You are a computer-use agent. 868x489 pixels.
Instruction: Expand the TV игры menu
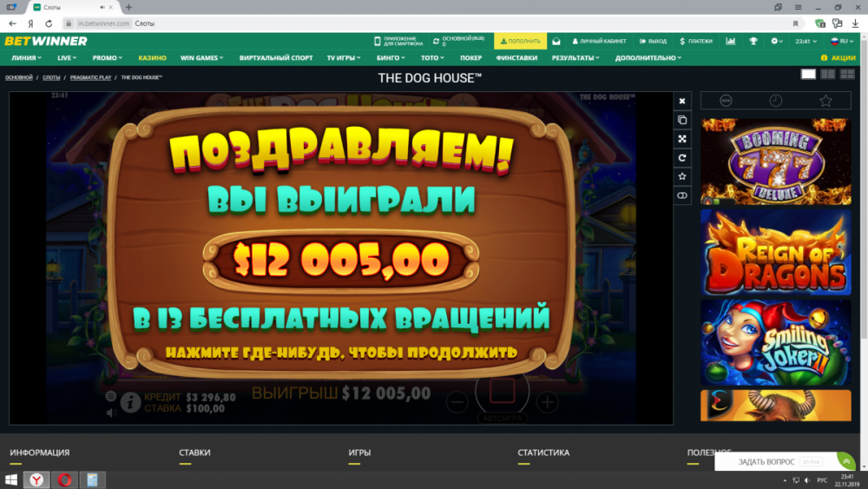point(343,57)
